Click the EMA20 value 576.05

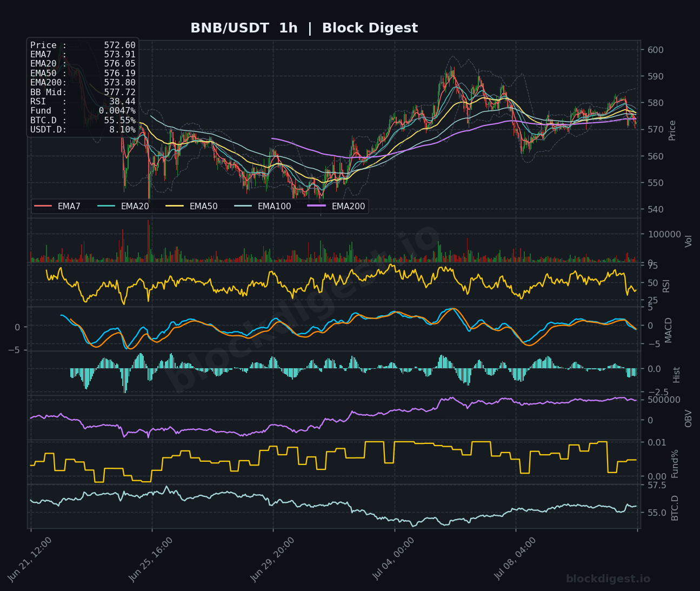point(120,64)
